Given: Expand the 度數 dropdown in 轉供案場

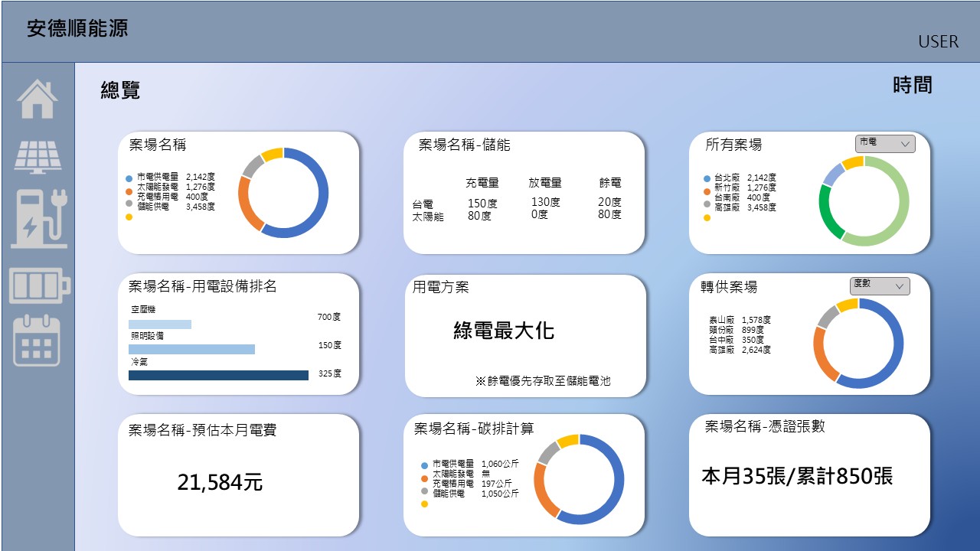Looking at the screenshot, I should (880, 285).
